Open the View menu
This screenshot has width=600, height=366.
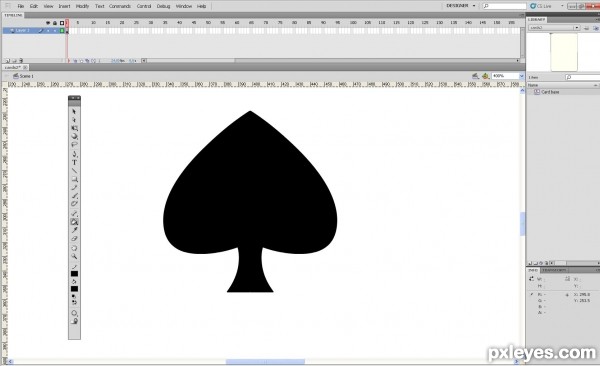[x=48, y=6]
